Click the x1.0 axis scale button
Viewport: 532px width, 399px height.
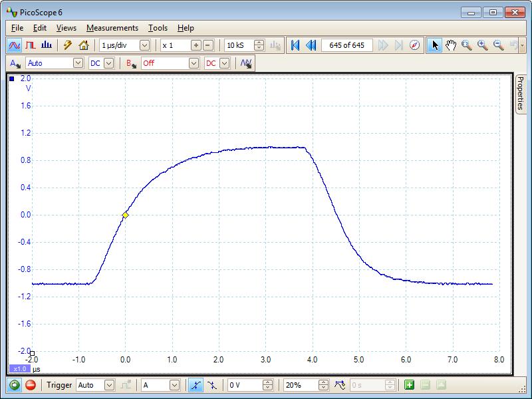tap(20, 369)
